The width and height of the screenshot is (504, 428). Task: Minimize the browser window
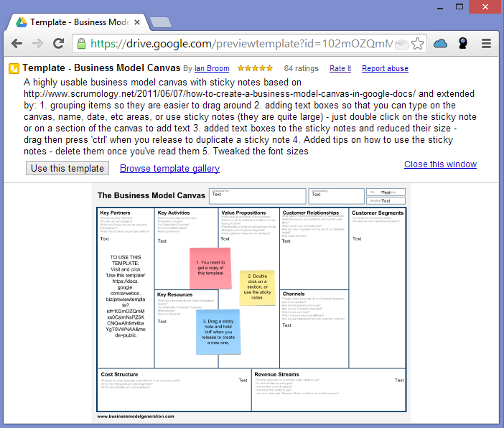coord(440,7)
